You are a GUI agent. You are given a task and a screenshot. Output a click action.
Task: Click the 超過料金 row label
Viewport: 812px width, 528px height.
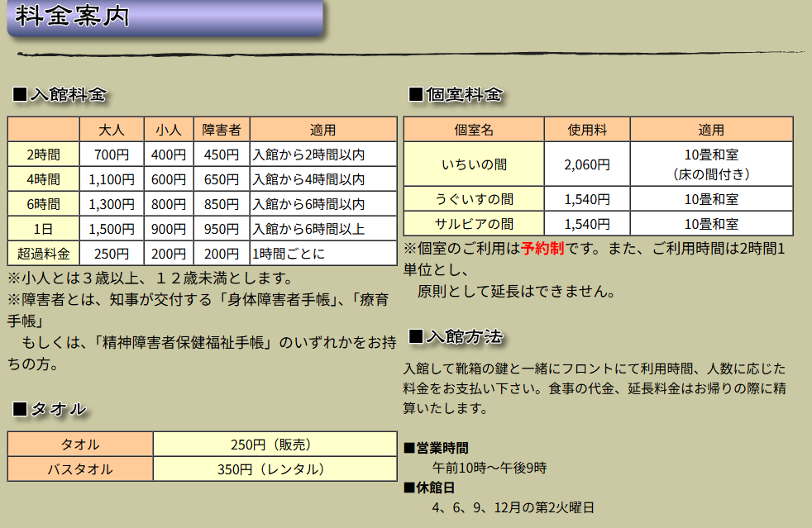[43, 254]
